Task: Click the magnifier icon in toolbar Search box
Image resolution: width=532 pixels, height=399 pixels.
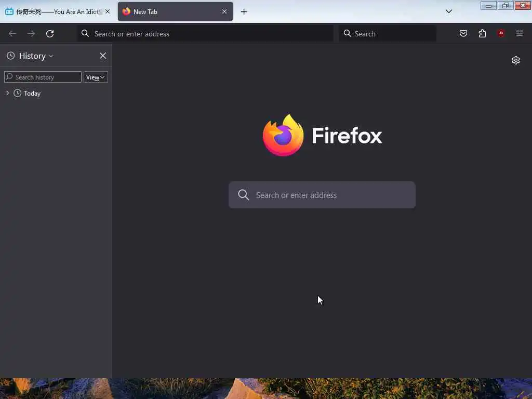Action: pos(347,33)
